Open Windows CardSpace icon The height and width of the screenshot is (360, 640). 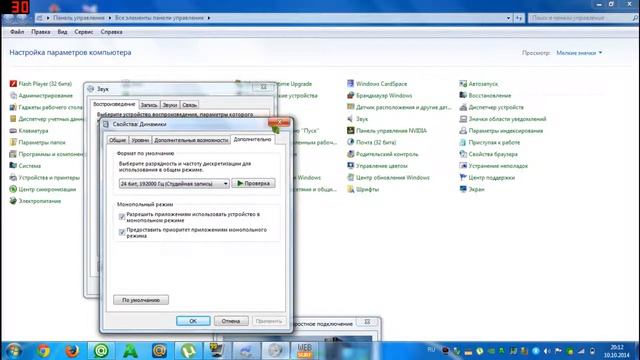(x=350, y=84)
